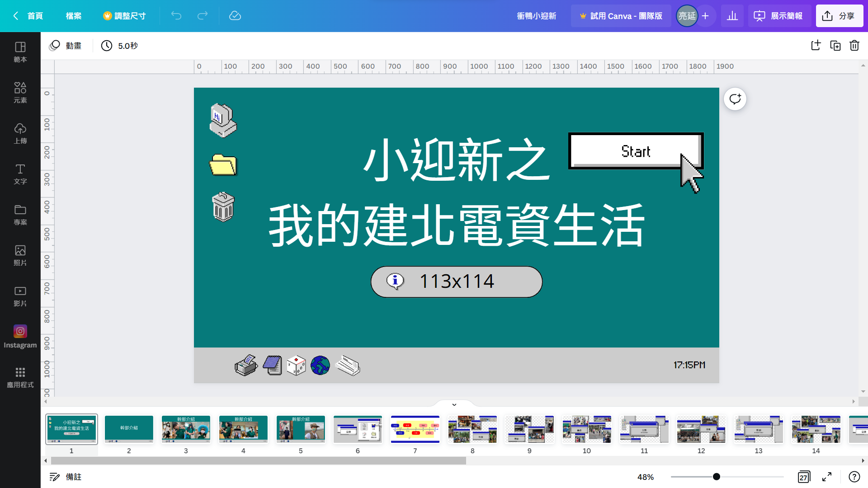Delete page using trash icon
Screen dimensions: 868x488
point(854,46)
